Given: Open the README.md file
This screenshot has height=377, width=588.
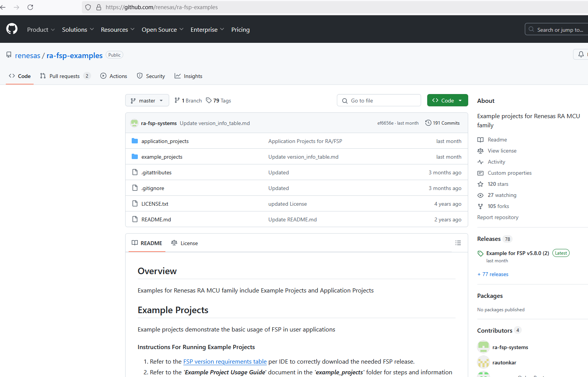Looking at the screenshot, I should [x=156, y=219].
